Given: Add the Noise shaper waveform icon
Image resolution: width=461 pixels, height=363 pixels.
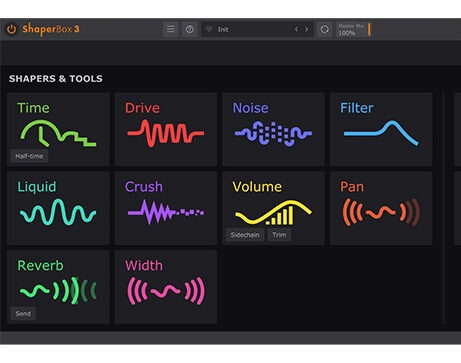Looking at the screenshot, I should pyautogui.click(x=273, y=134).
